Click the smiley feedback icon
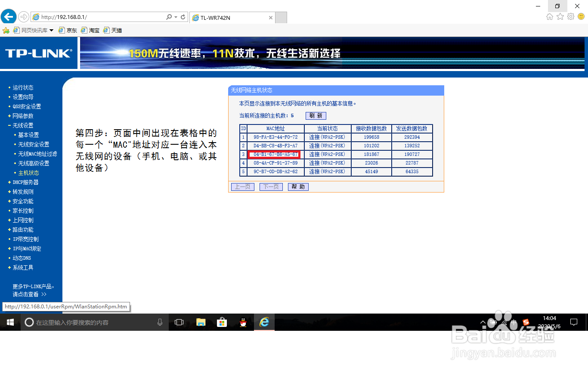The image size is (588, 373). coord(581,16)
